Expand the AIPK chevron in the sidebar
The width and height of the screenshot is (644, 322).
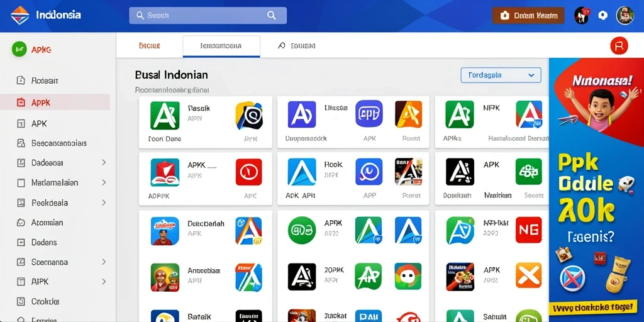pyautogui.click(x=104, y=282)
